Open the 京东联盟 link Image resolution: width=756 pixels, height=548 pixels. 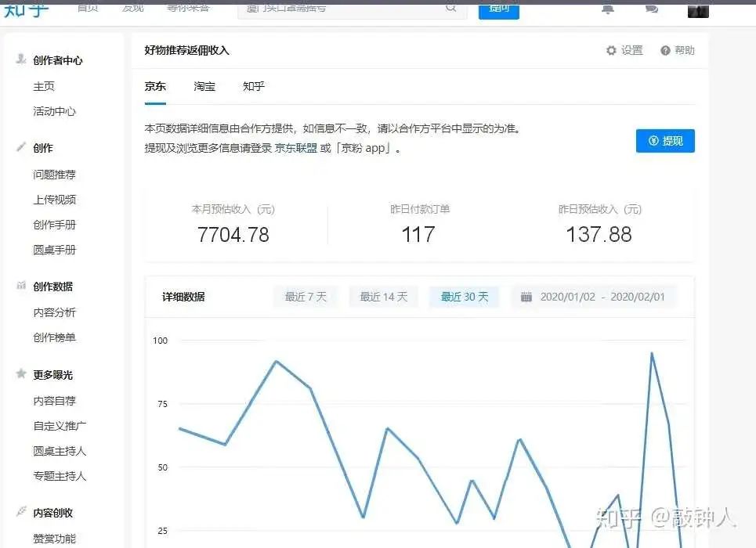pyautogui.click(x=295, y=148)
